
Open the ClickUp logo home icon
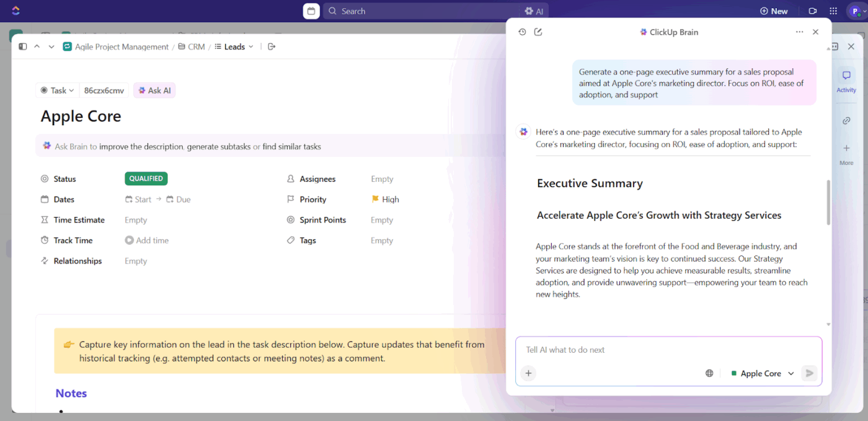[x=15, y=11]
